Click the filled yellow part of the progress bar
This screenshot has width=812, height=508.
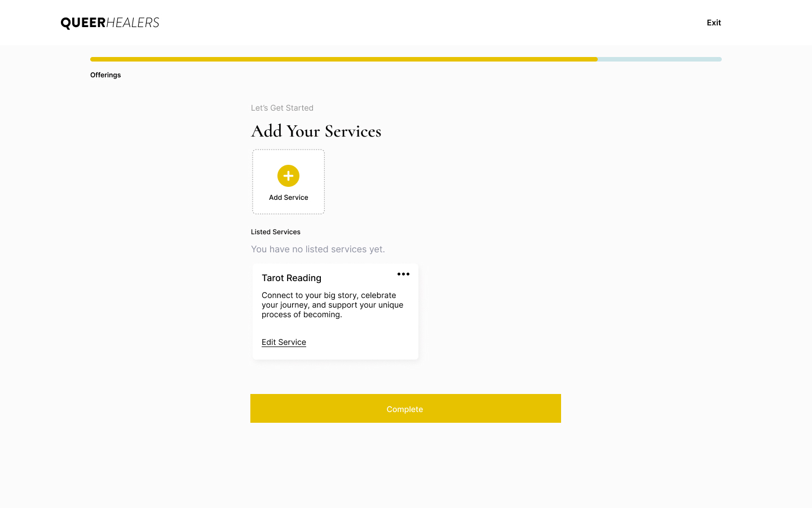coord(344,59)
